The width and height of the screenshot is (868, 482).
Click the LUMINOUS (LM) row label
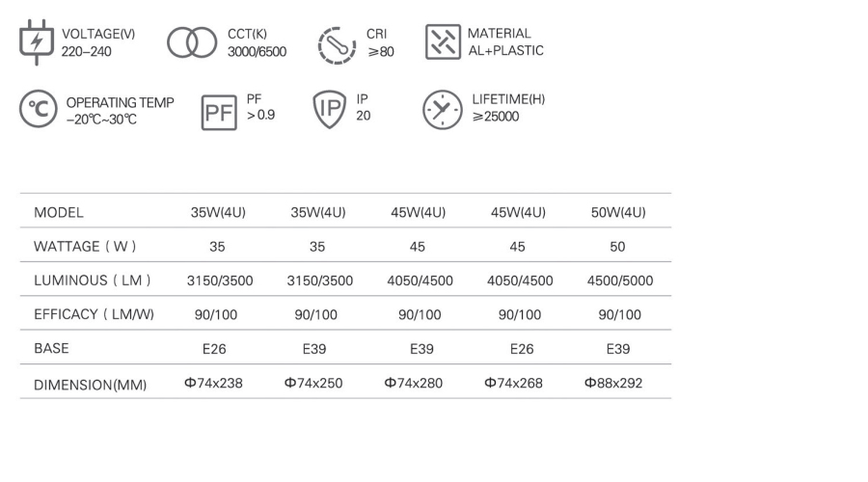coord(82,281)
